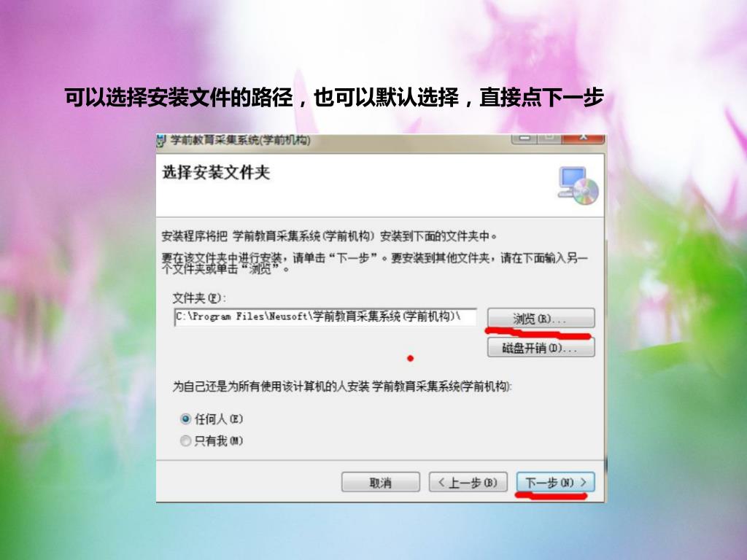Minimize the 学前教育采集系统 installer window
Screen dimensions: 747x560
[x=525, y=139]
